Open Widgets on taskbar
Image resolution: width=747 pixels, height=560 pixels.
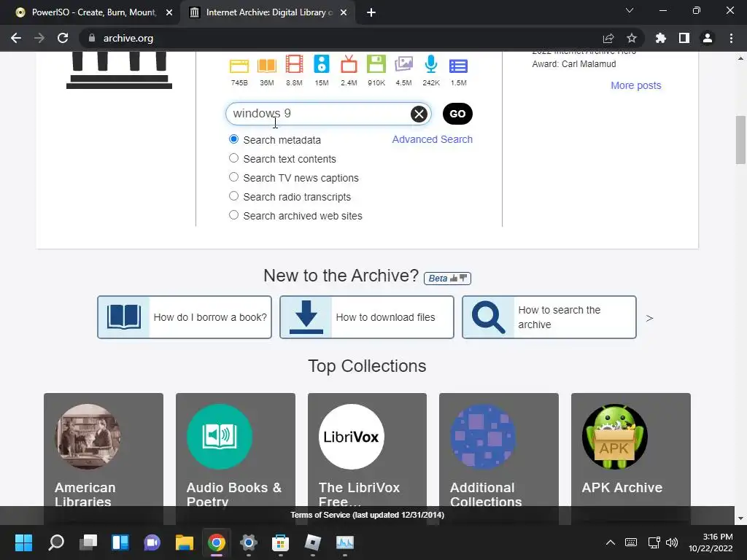tap(120, 542)
